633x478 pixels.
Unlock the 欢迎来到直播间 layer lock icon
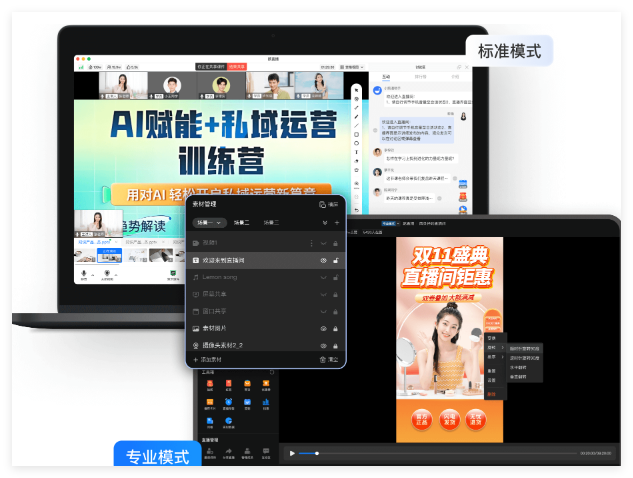tap(336, 261)
